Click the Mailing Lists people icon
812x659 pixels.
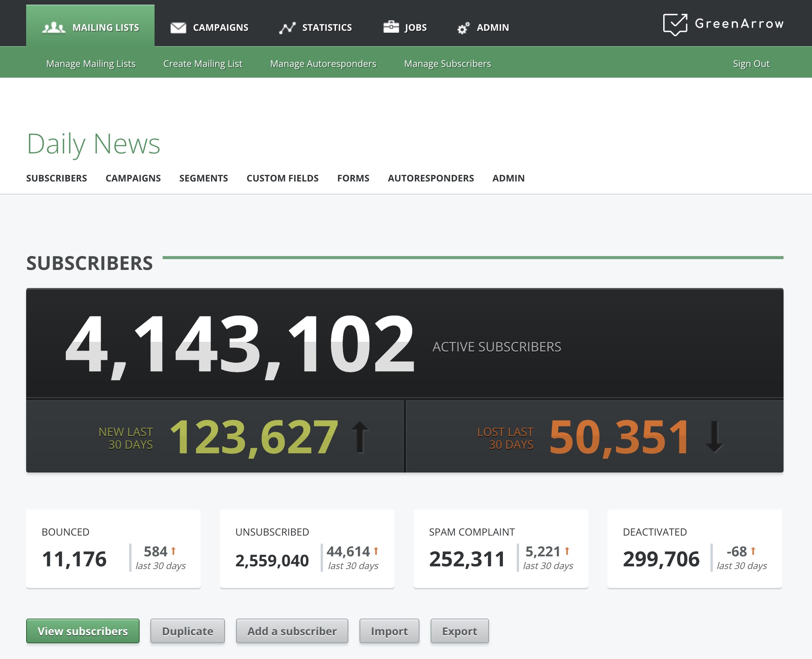click(x=53, y=28)
